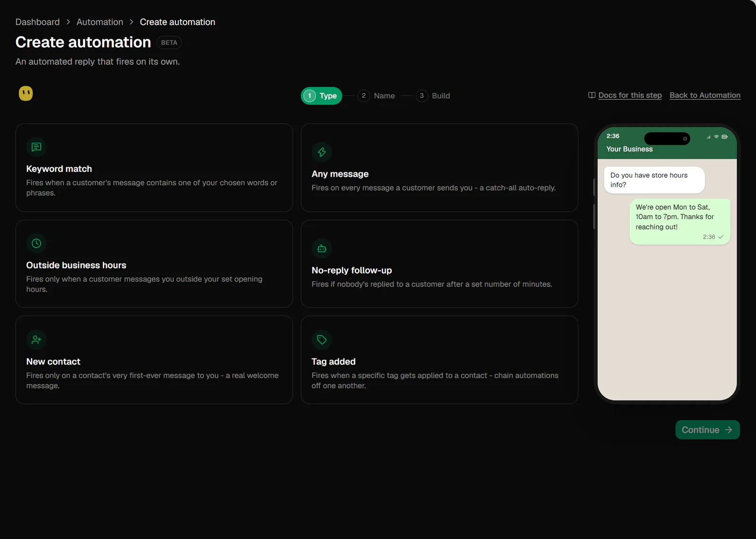Click the Keyword match chat icon
The image size is (756, 539).
click(36, 147)
